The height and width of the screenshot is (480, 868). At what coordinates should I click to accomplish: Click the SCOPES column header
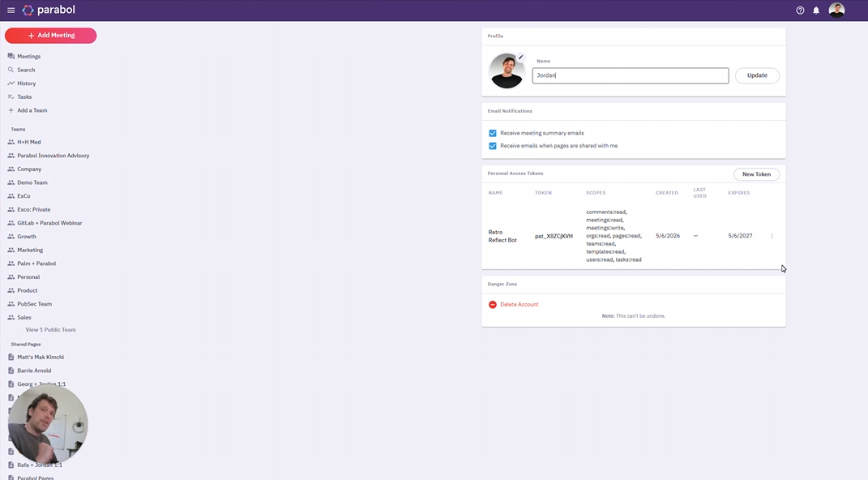click(596, 193)
